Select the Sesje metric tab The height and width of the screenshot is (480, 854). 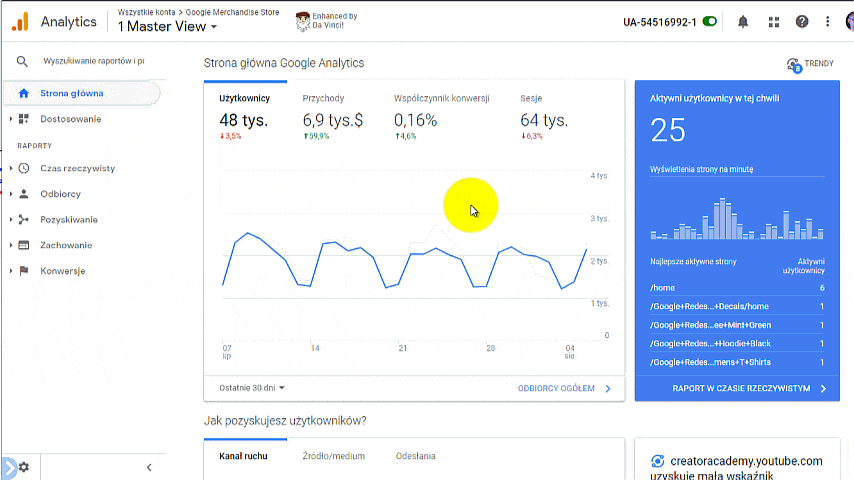(544, 117)
